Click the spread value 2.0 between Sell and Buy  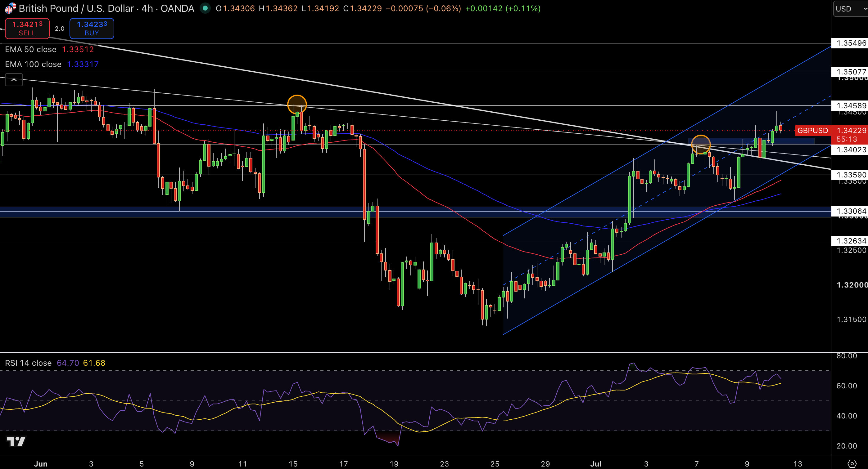60,29
